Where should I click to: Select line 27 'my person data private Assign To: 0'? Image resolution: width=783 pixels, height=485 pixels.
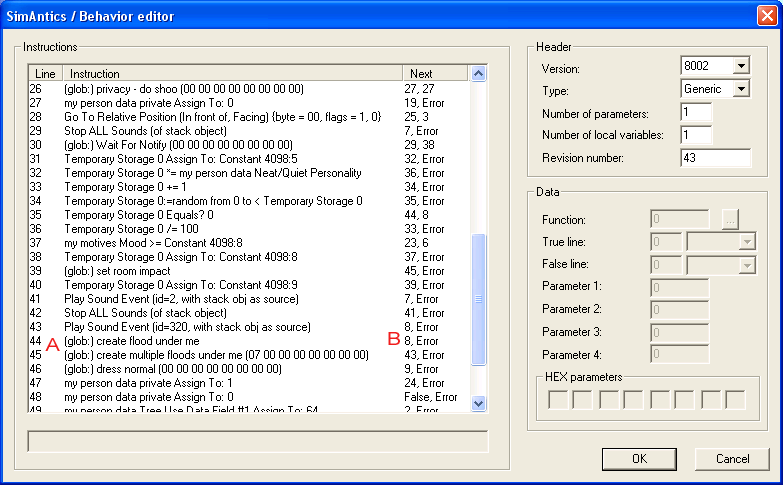(x=249, y=103)
